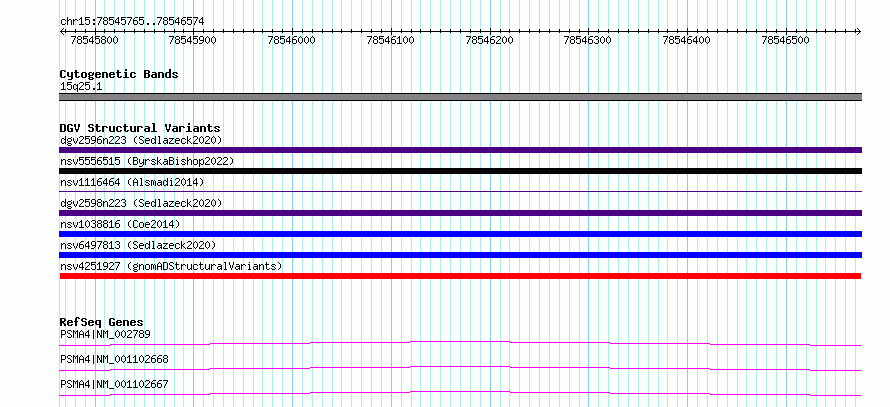Click the red nsv4251927 variant bar

point(460,276)
